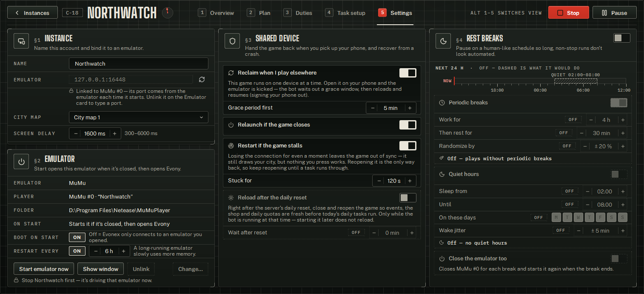Go back to Instances
The width and height of the screenshot is (644, 294).
tap(32, 13)
